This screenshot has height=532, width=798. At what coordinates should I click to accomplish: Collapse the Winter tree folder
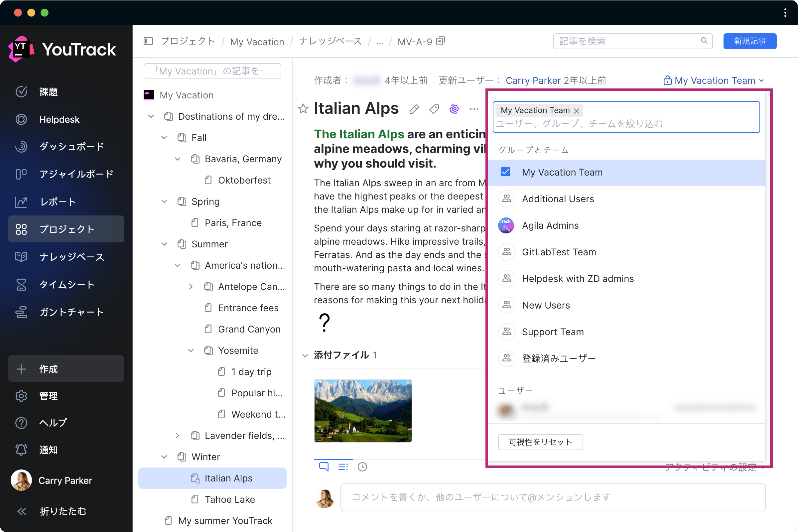click(x=164, y=457)
